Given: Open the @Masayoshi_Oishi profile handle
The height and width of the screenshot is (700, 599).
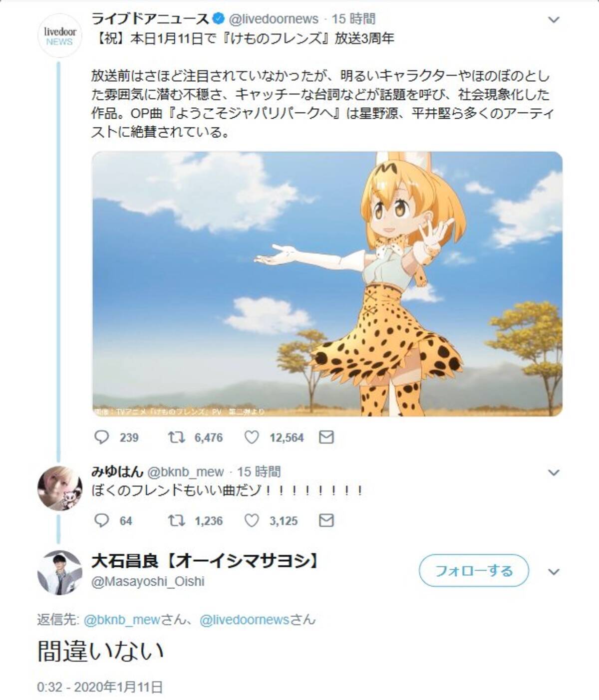Looking at the screenshot, I should coord(148,582).
